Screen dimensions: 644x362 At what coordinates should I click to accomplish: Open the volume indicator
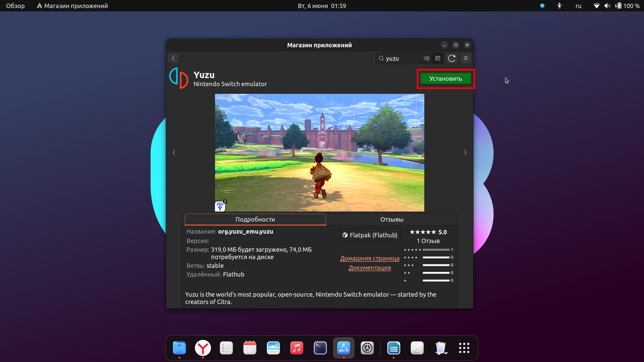pyautogui.click(x=607, y=6)
